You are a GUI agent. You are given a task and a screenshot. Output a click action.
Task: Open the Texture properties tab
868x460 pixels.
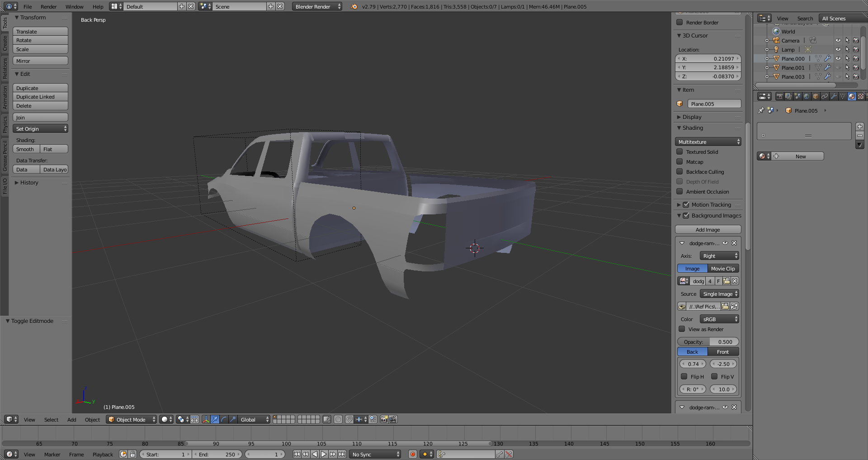click(x=861, y=96)
